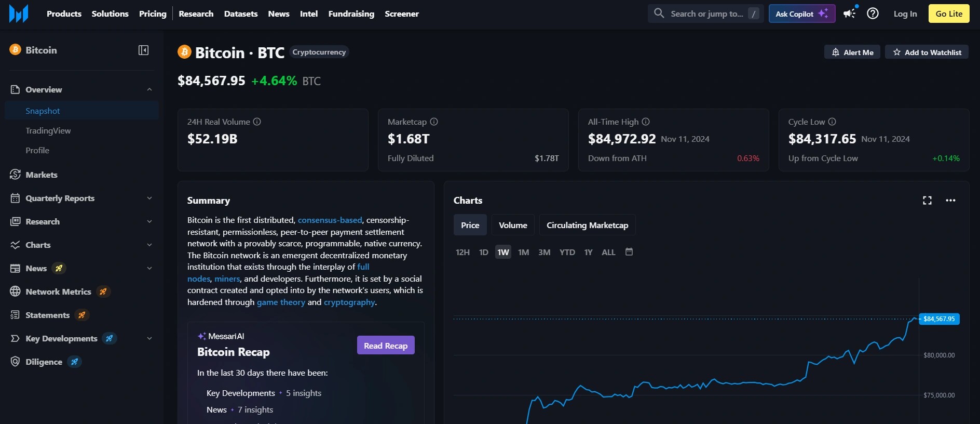Expand chart to fullscreen
980x424 pixels.
[927, 201]
